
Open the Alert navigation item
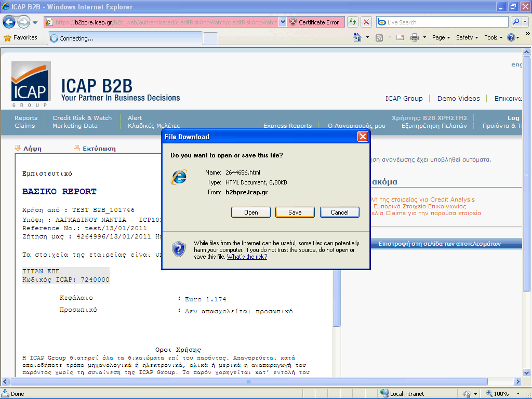tap(135, 118)
